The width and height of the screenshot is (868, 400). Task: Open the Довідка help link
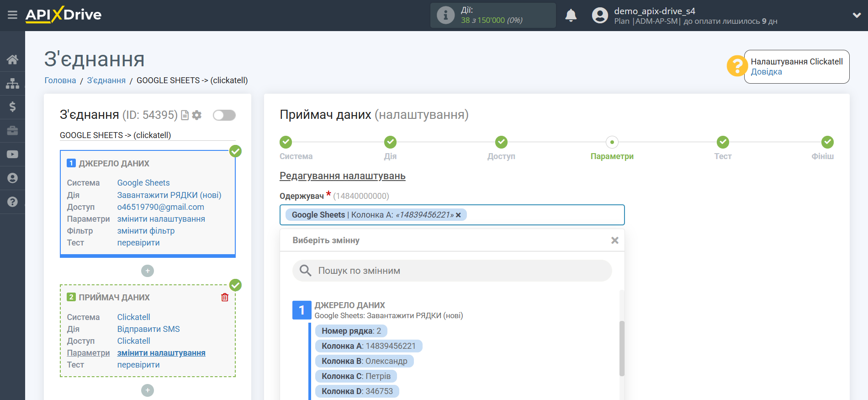coord(766,72)
